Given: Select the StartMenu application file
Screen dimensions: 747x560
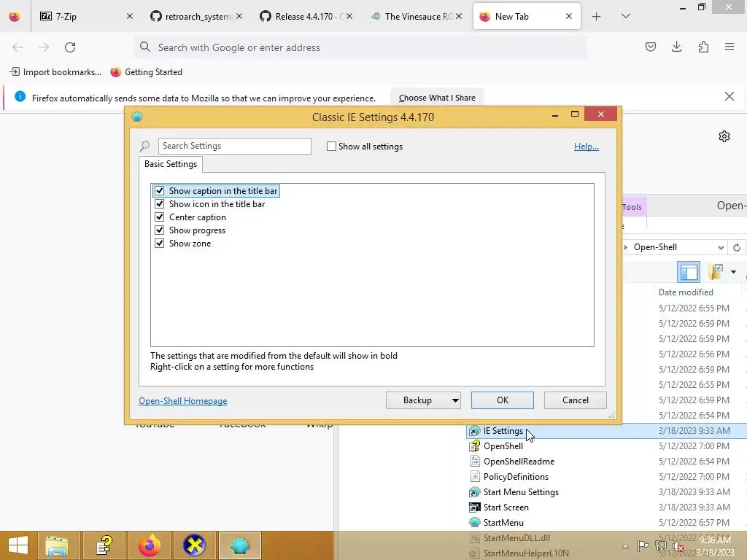Looking at the screenshot, I should [503, 522].
